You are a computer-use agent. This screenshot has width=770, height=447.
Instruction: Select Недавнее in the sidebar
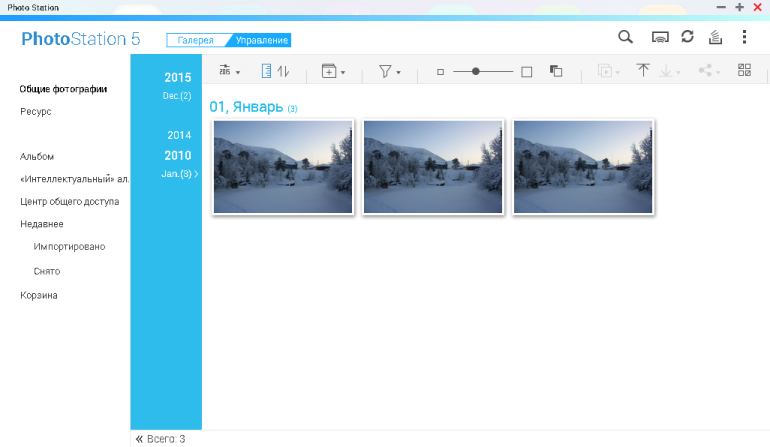point(42,224)
